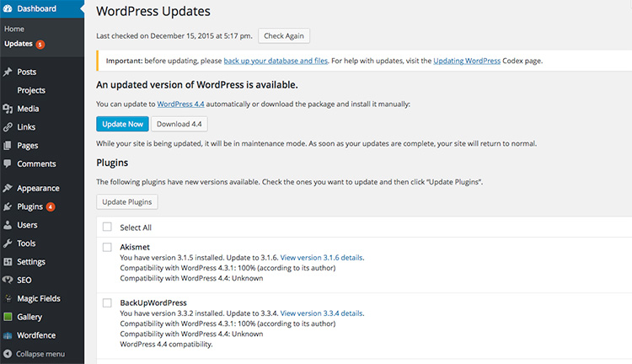Image resolution: width=632 pixels, height=364 pixels.
Task: Check the Select All checkbox
Action: point(107,227)
